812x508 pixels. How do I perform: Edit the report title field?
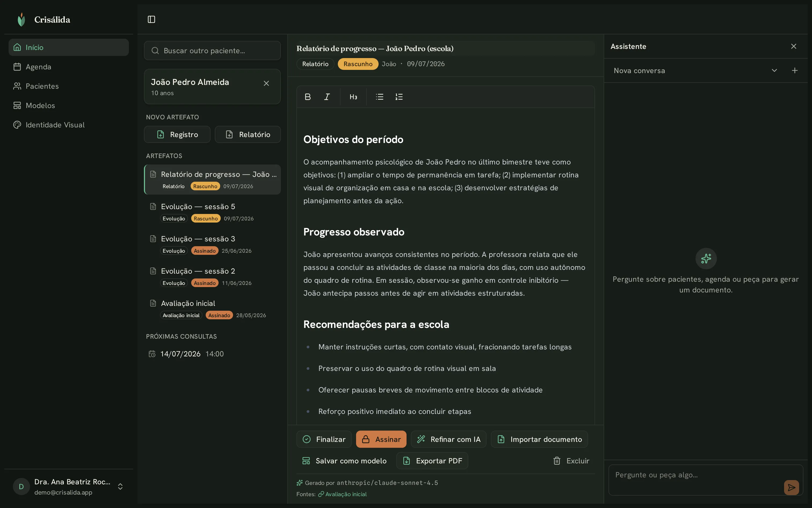445,48
